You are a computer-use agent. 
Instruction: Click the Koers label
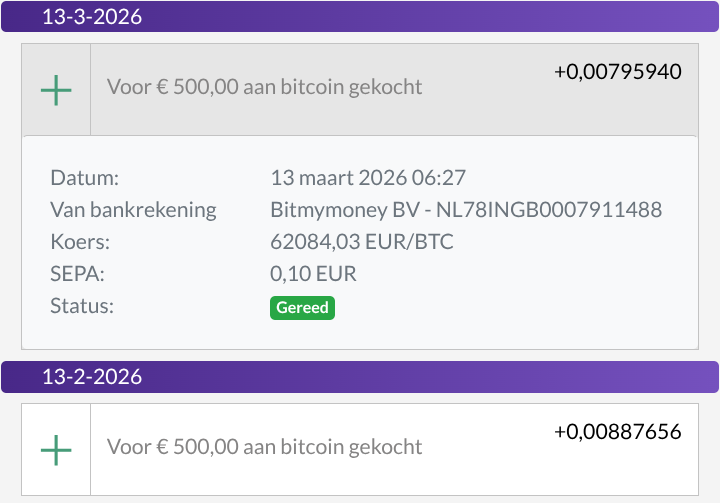tap(80, 242)
